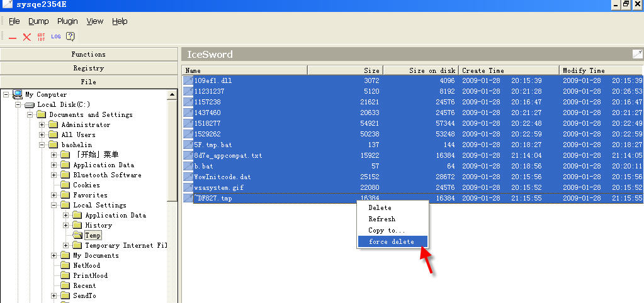Viewport: 644px width, 303px height.
Task: Select the 「开始」菜单 folder in tree
Action: click(96, 155)
